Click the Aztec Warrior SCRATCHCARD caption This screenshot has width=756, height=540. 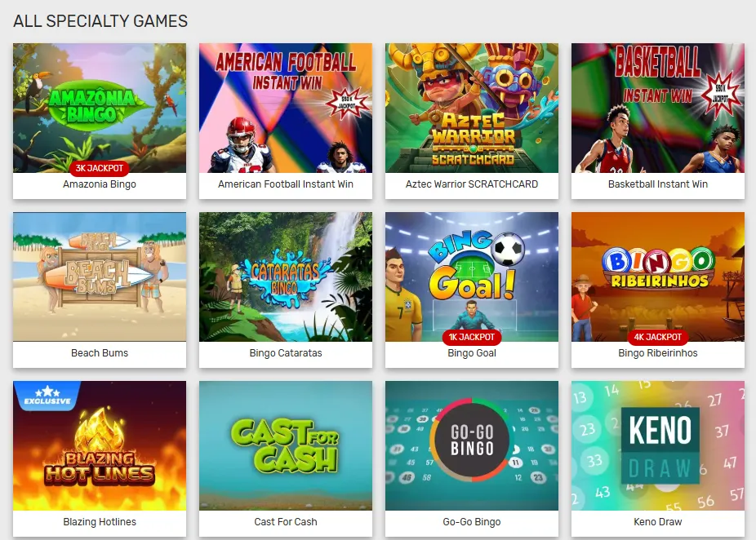pyautogui.click(x=472, y=184)
